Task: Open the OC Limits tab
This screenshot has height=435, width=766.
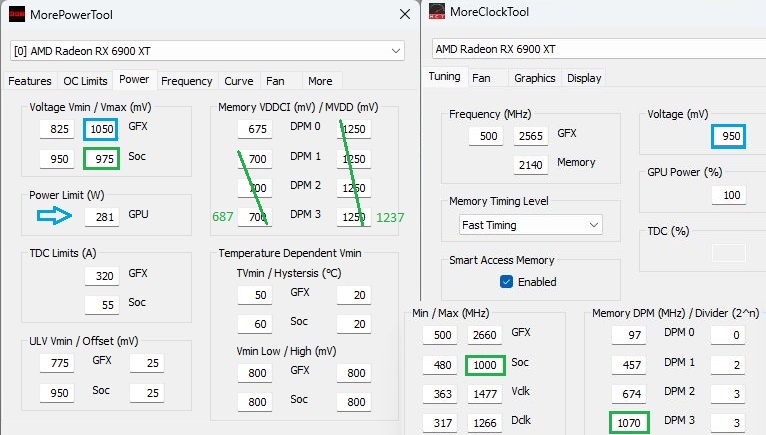Action: click(x=85, y=81)
